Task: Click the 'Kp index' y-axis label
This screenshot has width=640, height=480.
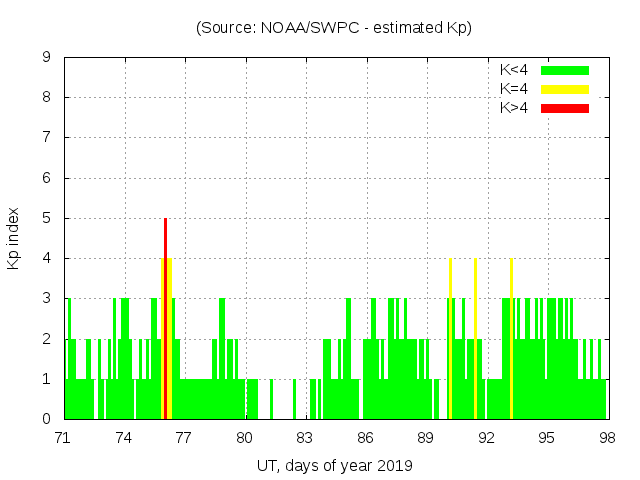Action: pyautogui.click(x=14, y=238)
